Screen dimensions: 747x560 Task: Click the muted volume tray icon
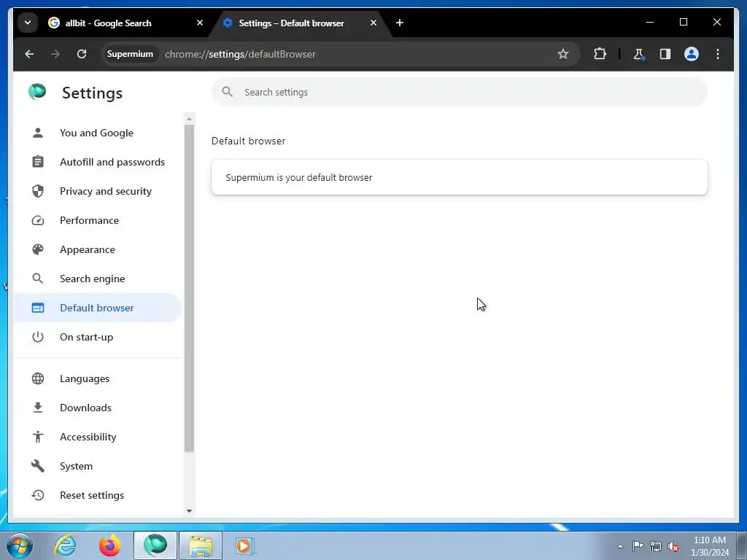pos(673,546)
